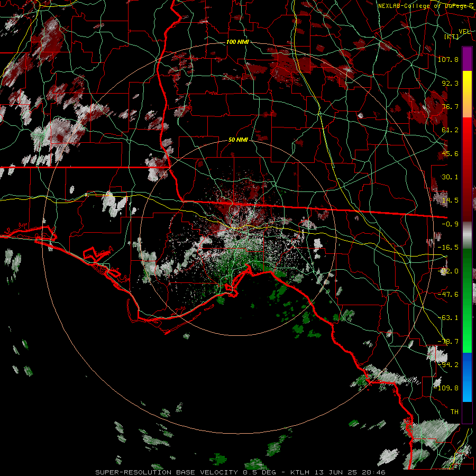
Task: Select the 45.6 velocity scale value
Action: tap(450, 153)
